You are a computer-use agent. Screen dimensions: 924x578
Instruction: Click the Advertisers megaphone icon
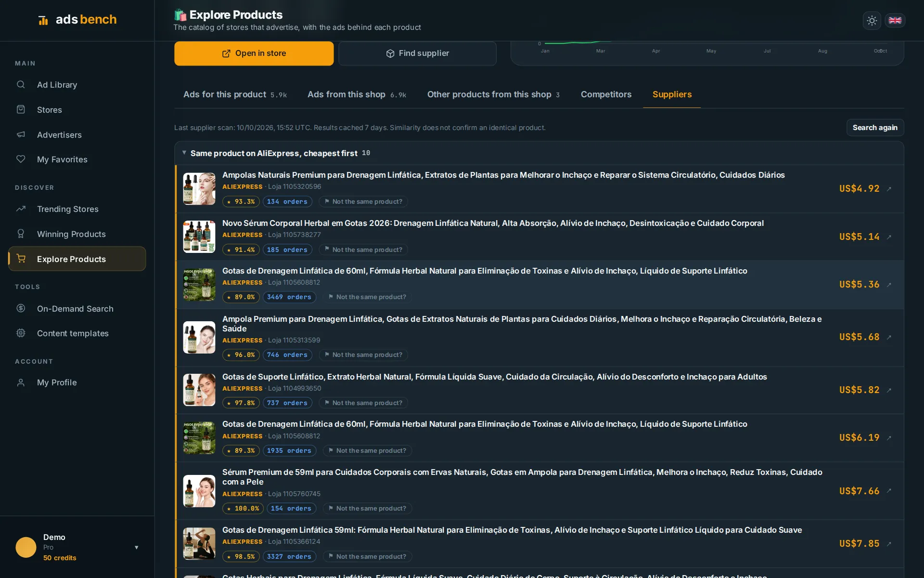click(21, 134)
